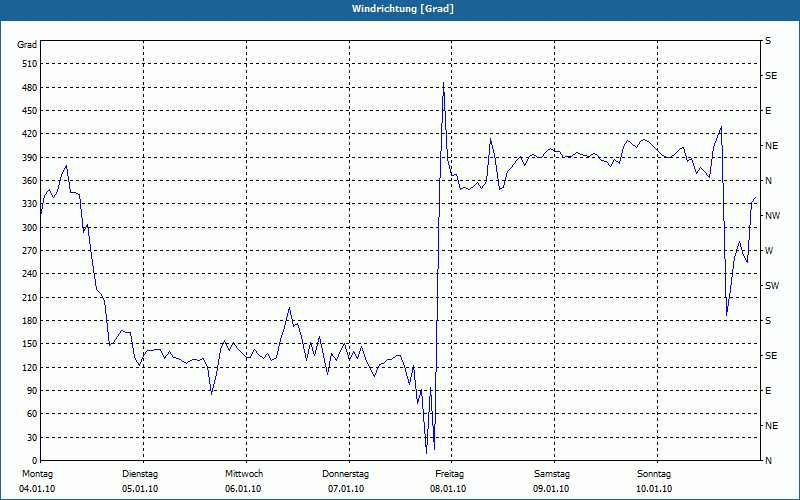Click the 360 y-axis value
Viewport: 800px width, 500px height.
click(x=30, y=181)
